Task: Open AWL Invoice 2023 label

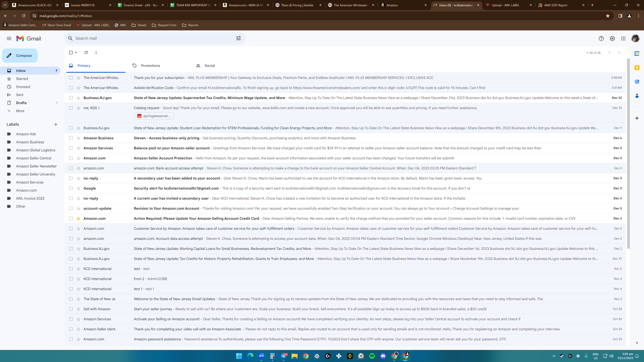Action: [30, 198]
